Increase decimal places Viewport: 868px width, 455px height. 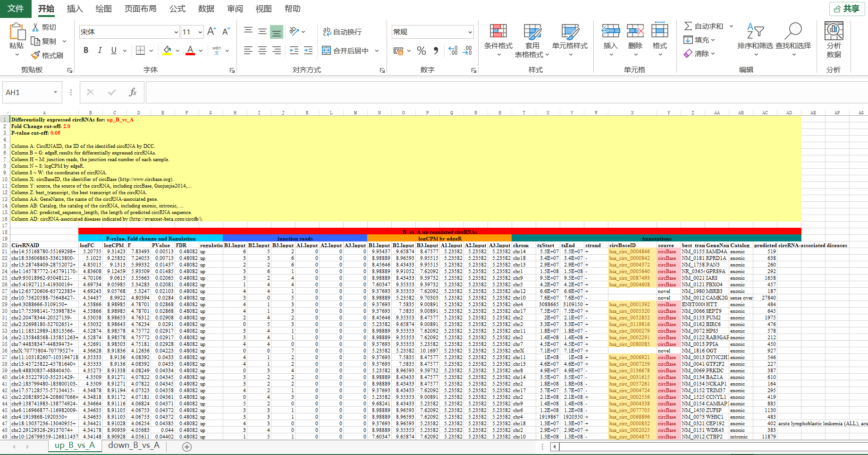453,51
